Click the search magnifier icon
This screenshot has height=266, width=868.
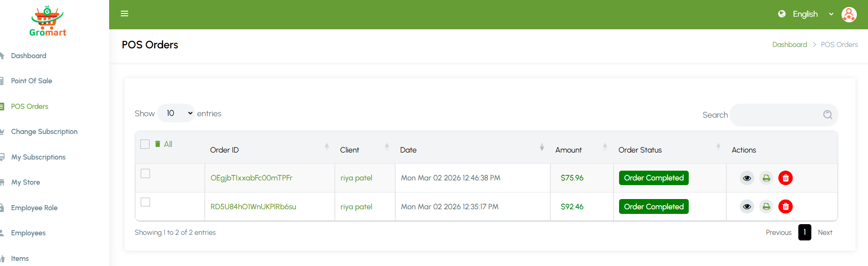[x=828, y=115]
